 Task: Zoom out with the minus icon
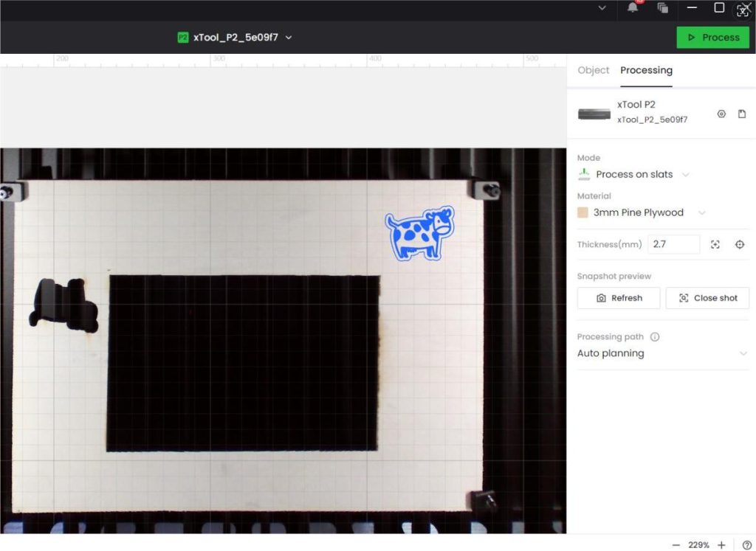point(676,545)
